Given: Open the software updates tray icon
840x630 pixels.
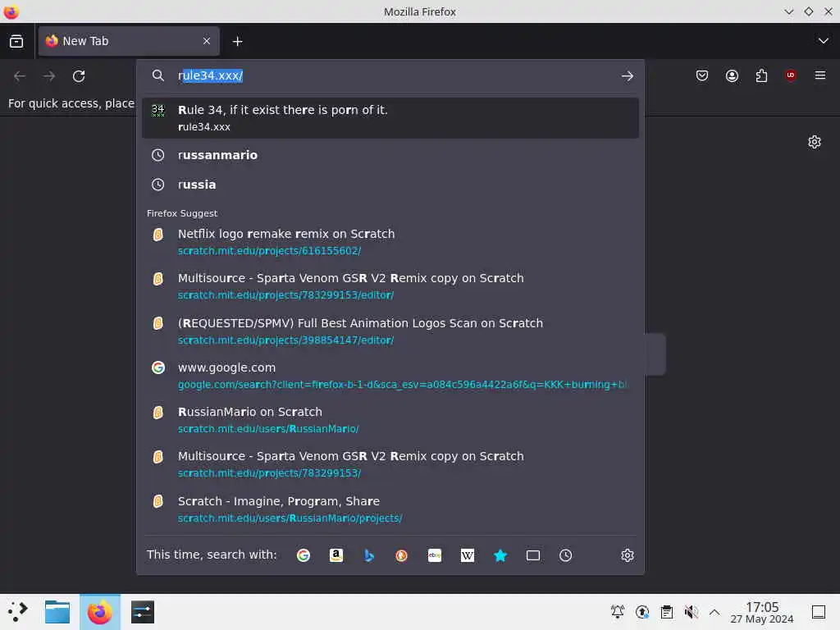Looking at the screenshot, I should (x=641, y=612).
